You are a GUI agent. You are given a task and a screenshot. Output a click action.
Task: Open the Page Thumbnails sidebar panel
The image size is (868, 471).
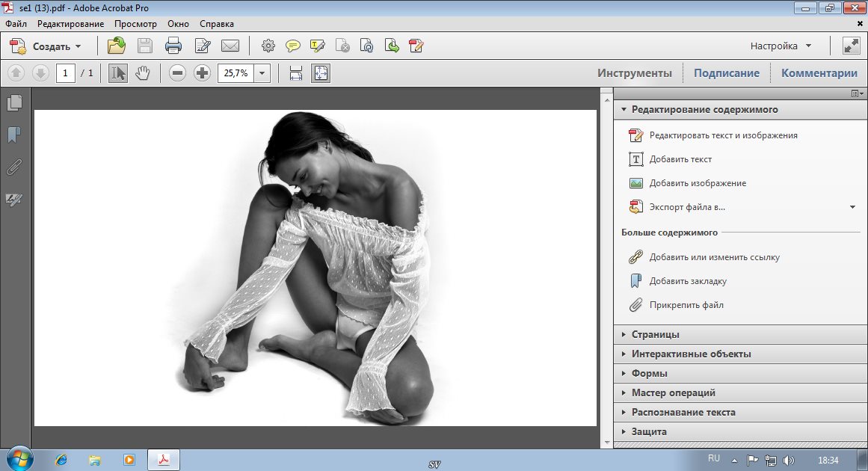pos(13,102)
